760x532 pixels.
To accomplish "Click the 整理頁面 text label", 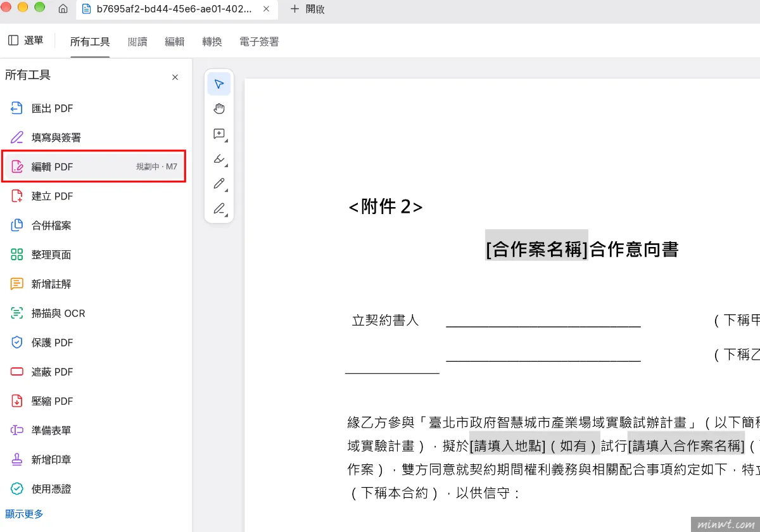I will (x=51, y=255).
